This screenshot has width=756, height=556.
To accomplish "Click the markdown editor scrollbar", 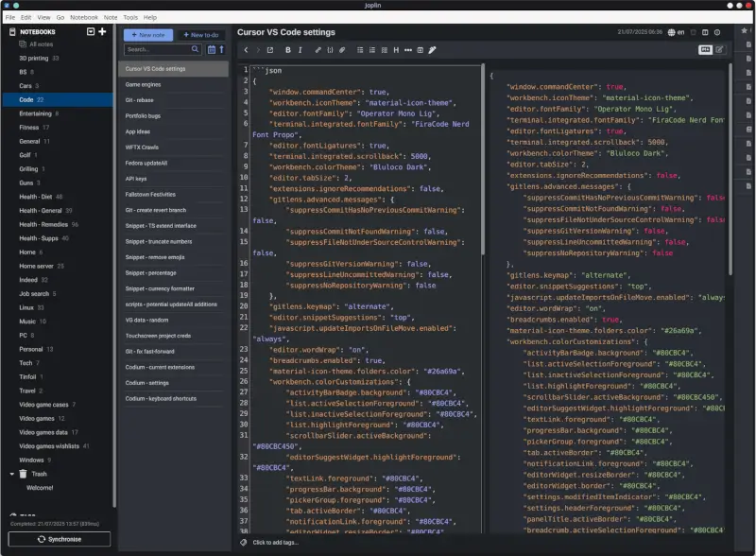I will click(x=483, y=160).
